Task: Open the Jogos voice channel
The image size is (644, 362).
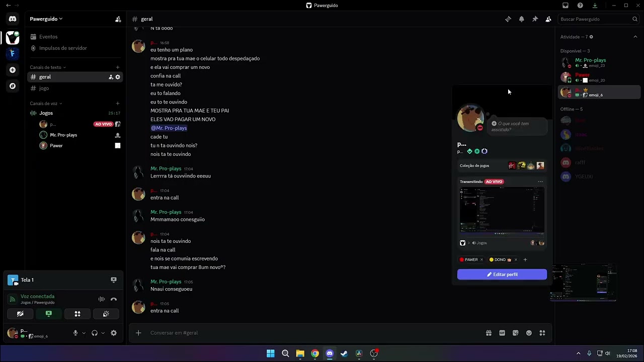Action: [x=75, y=113]
